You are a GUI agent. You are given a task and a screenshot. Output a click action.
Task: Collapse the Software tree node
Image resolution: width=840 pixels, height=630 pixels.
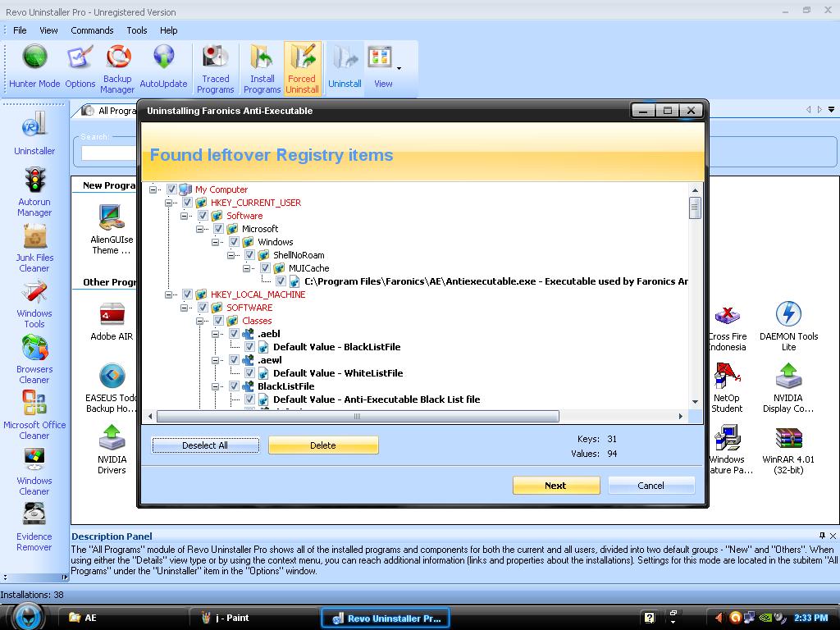click(x=185, y=215)
